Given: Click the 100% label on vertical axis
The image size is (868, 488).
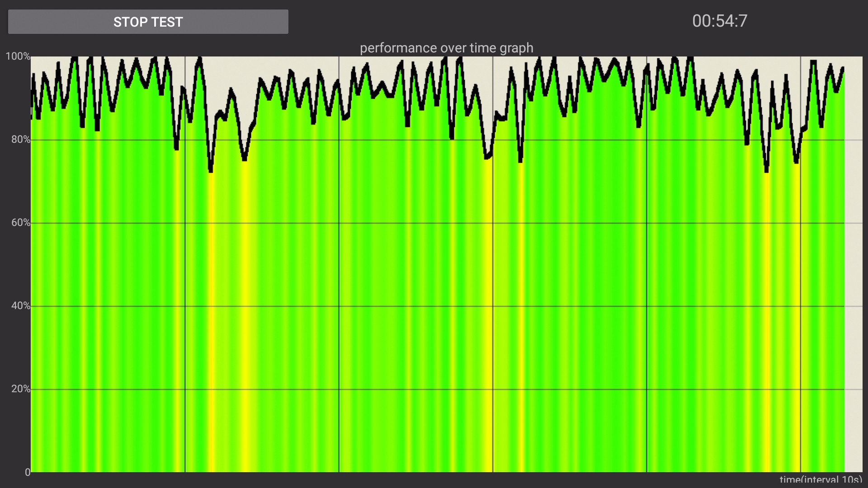Looking at the screenshot, I should point(18,56).
